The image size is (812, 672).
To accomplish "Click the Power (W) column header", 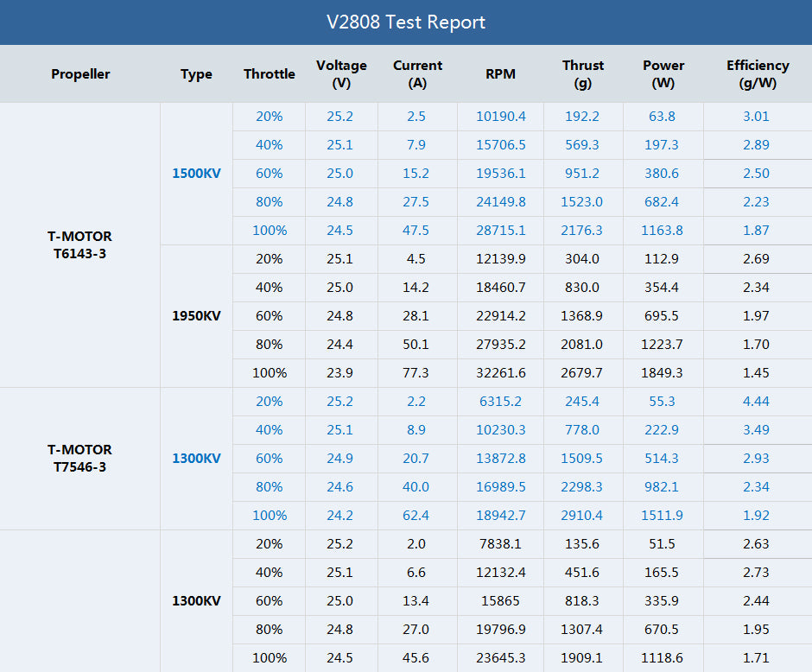I will coord(663,74).
